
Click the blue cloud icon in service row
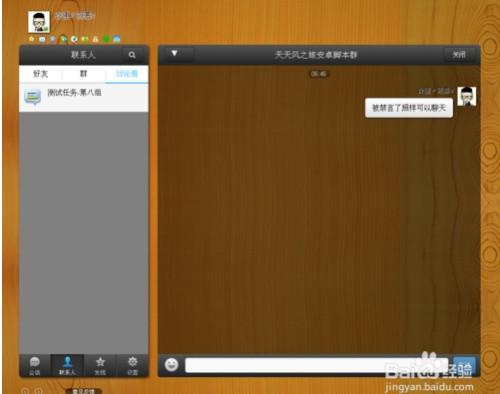point(117,39)
